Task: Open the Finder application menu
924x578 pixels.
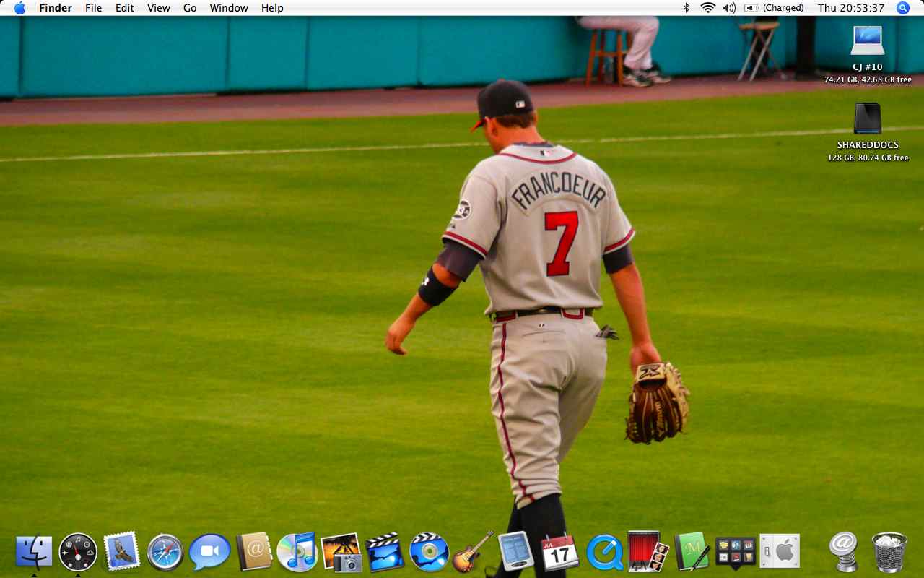Action: click(55, 8)
